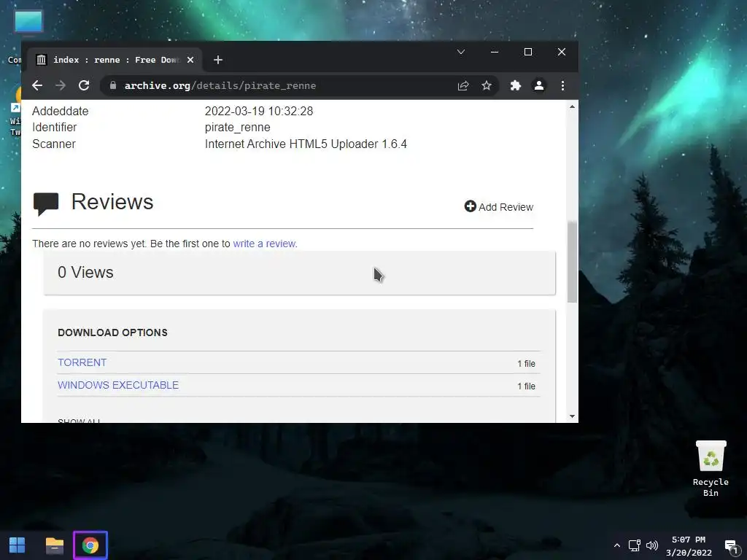747x560 pixels.
Task: Minimize the Chrome window
Action: tap(495, 52)
